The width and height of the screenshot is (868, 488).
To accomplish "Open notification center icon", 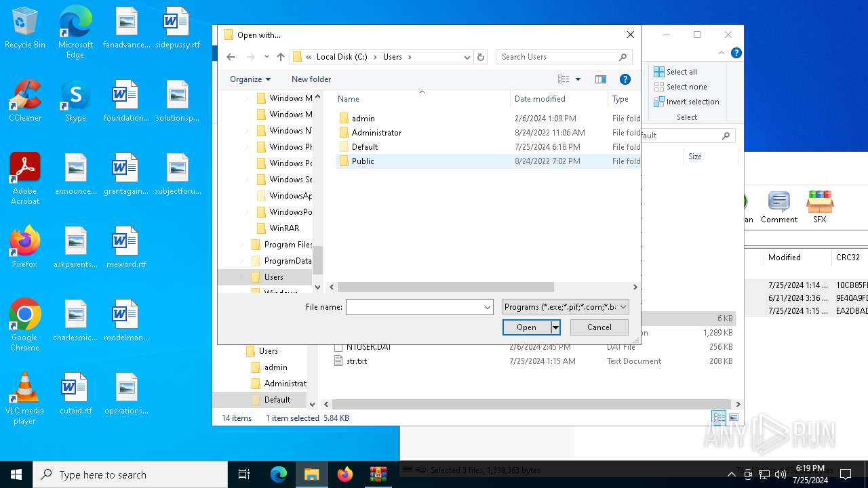I will tap(846, 474).
